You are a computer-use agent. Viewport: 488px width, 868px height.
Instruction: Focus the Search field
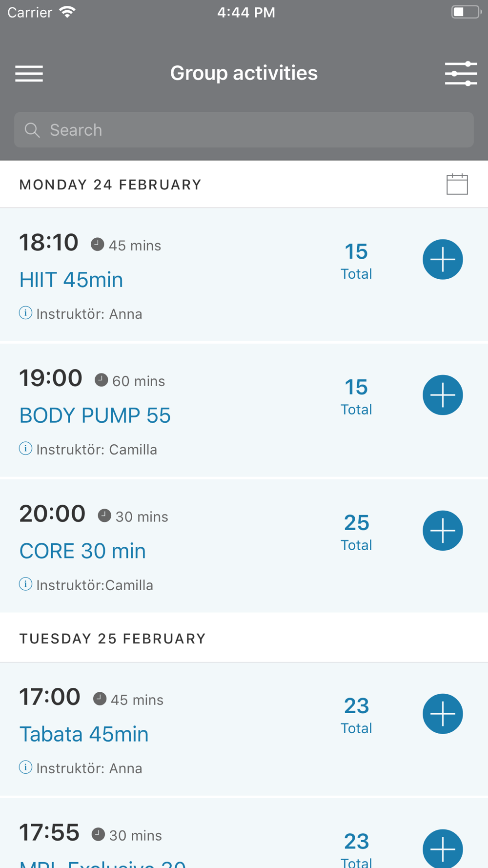244,130
